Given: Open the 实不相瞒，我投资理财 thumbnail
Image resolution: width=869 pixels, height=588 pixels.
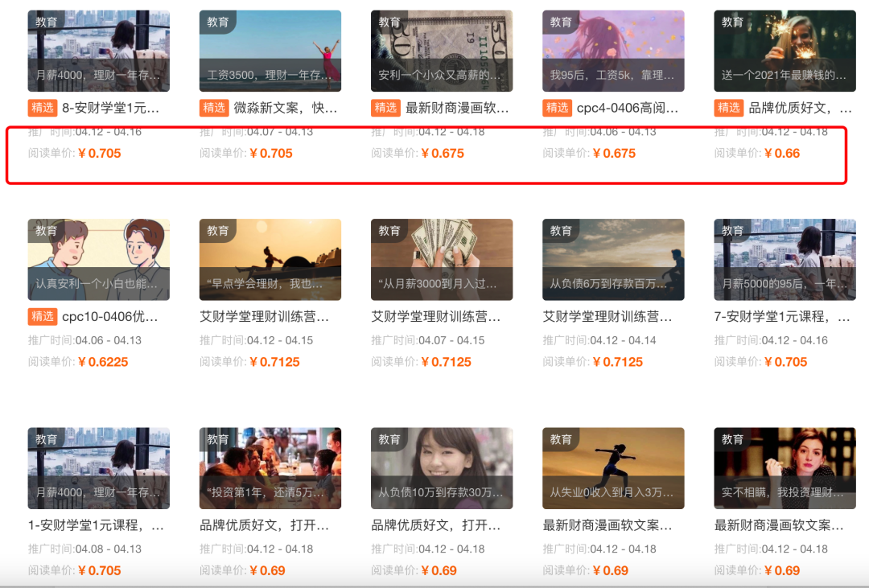Looking at the screenshot, I should (785, 468).
